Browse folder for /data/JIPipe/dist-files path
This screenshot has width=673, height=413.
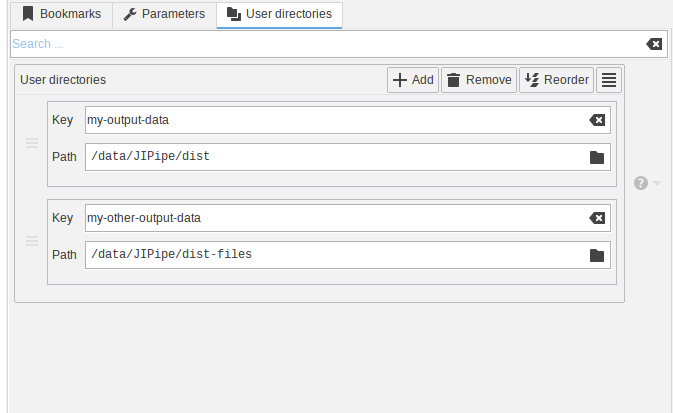pyautogui.click(x=597, y=255)
